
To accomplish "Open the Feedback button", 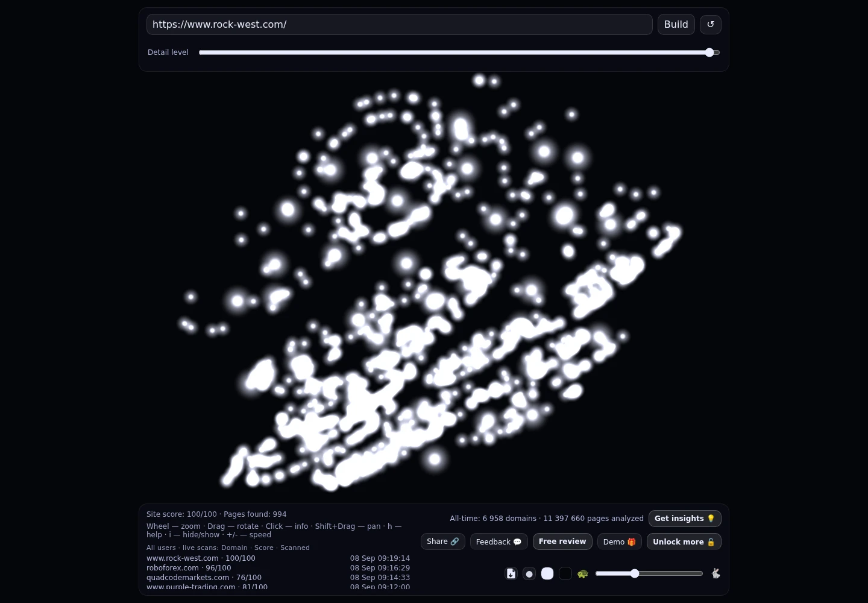I will coord(499,541).
